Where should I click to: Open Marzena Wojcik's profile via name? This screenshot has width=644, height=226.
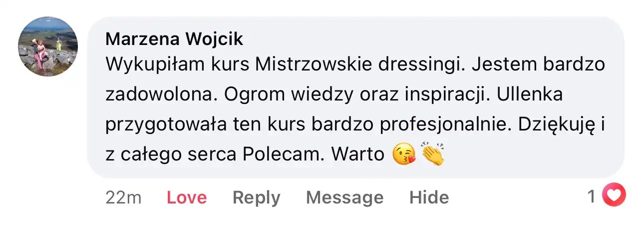point(174,38)
